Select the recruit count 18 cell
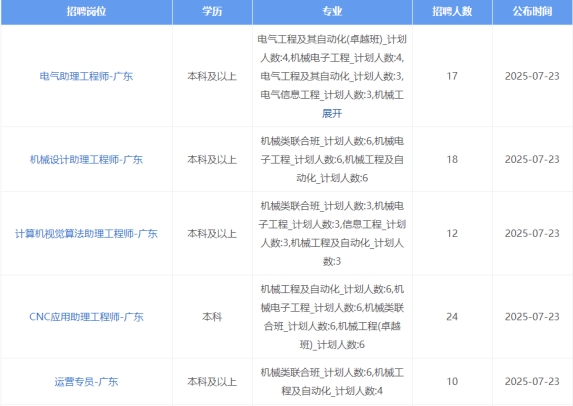The height and width of the screenshot is (406, 573). (x=452, y=159)
